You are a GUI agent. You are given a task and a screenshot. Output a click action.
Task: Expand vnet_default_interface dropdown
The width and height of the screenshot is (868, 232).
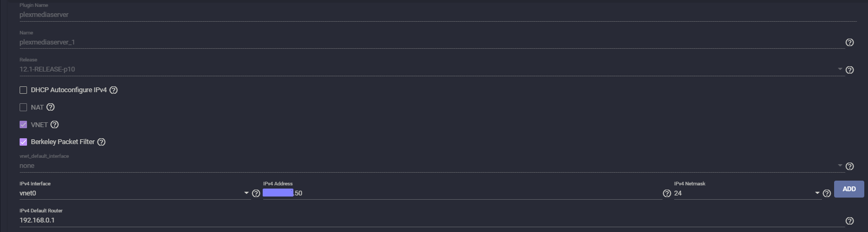431,166
